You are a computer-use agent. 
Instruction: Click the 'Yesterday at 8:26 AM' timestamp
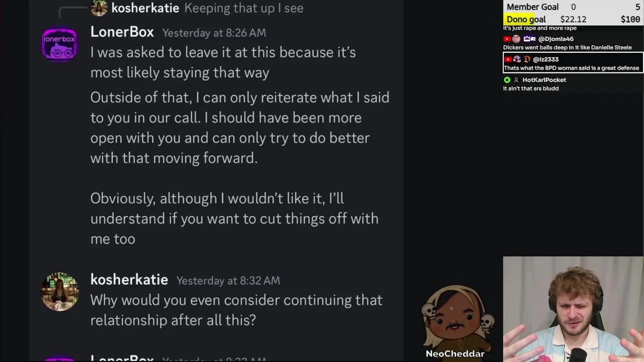pos(214,33)
